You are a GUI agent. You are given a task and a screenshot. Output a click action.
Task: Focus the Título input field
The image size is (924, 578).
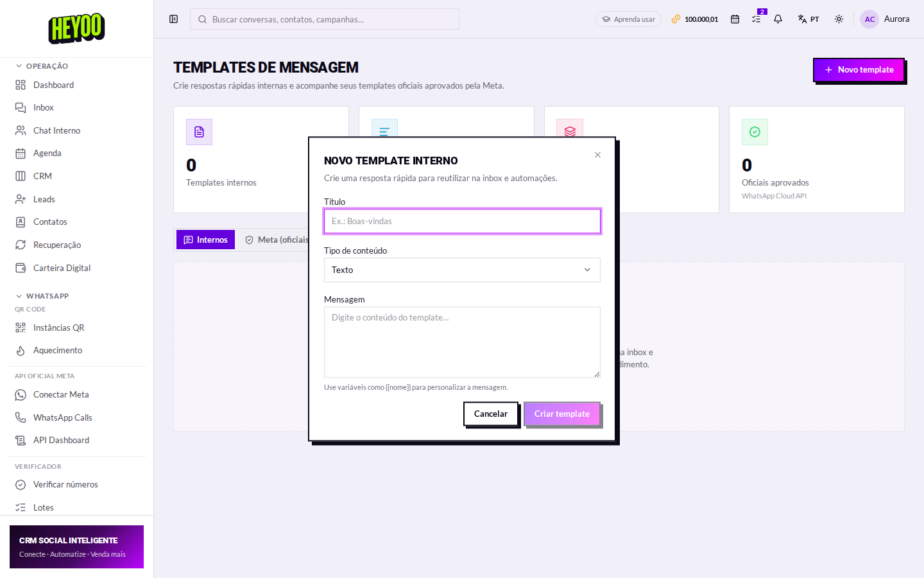[x=462, y=221]
